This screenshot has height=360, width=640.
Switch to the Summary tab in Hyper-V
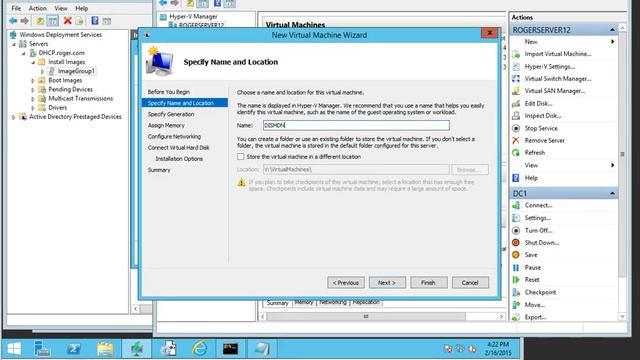(278, 303)
